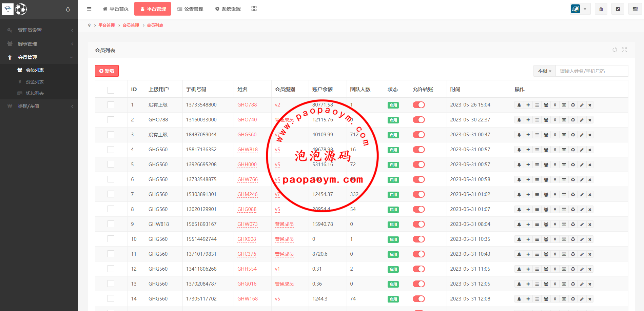This screenshot has height=311, width=644.
Task: Open the right-side panel lines icon in header
Action: coord(635,9)
